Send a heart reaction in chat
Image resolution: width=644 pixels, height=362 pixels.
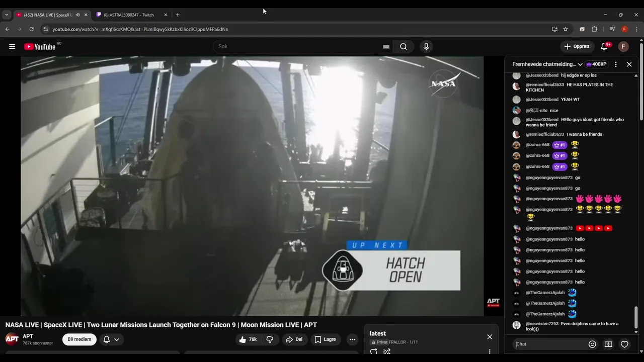pos(624,344)
